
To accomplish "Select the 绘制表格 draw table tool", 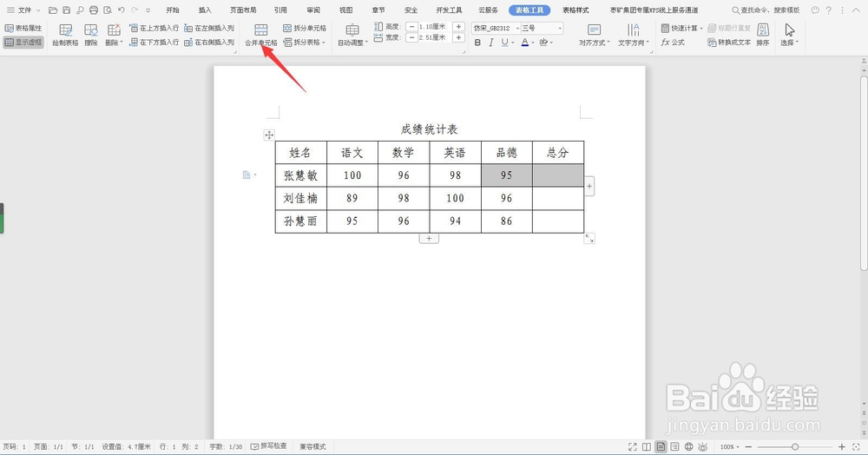I will pos(65,36).
